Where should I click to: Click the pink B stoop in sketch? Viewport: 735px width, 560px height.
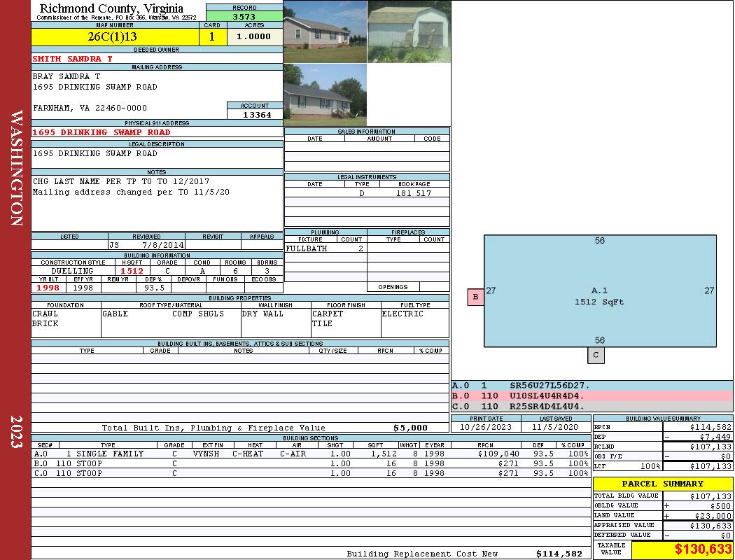[475, 297]
